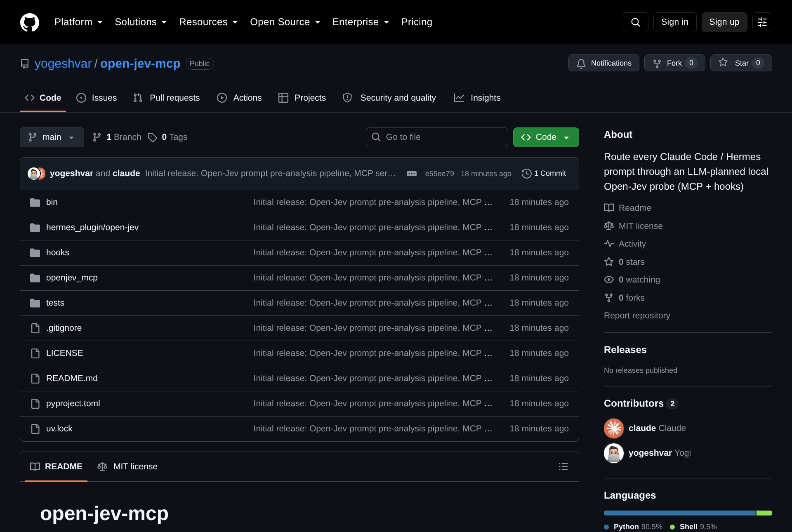Viewport: 792px width, 532px height.
Task: Open the Contributors heading link
Action: click(x=641, y=403)
